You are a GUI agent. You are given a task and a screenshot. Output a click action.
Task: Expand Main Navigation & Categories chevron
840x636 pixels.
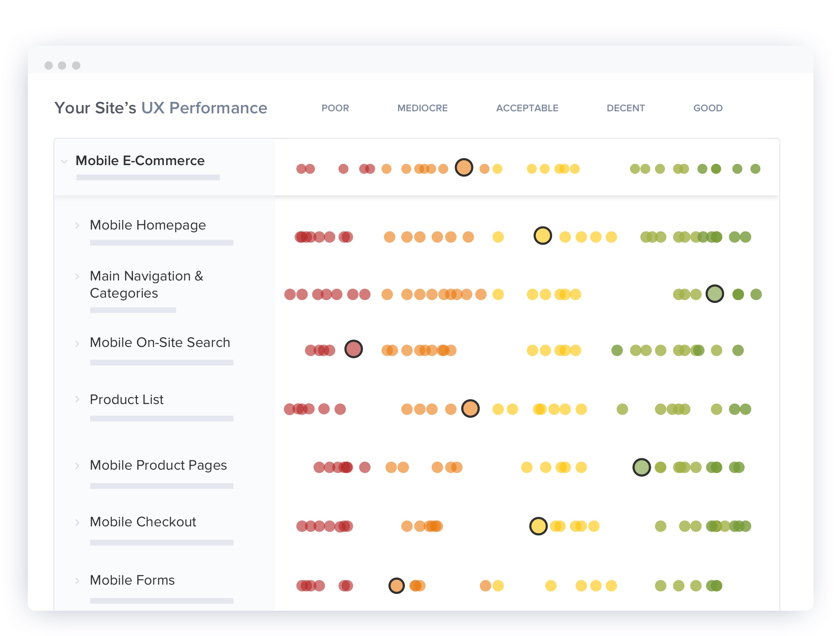click(x=77, y=276)
